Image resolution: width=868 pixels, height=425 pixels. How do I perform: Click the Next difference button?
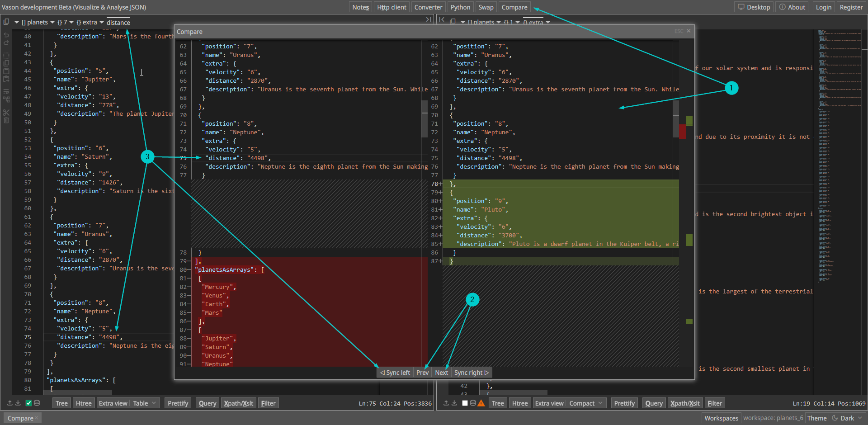[441, 373]
